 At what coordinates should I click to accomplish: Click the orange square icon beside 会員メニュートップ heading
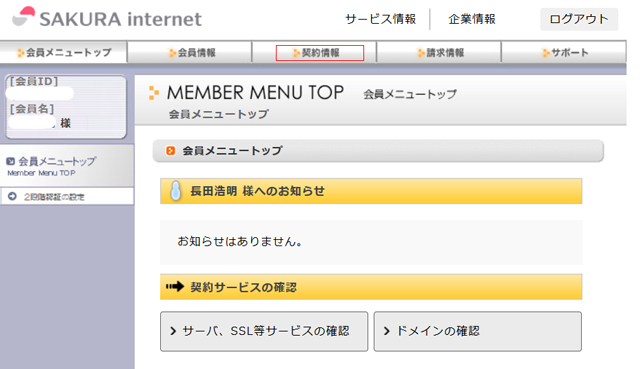[x=171, y=151]
